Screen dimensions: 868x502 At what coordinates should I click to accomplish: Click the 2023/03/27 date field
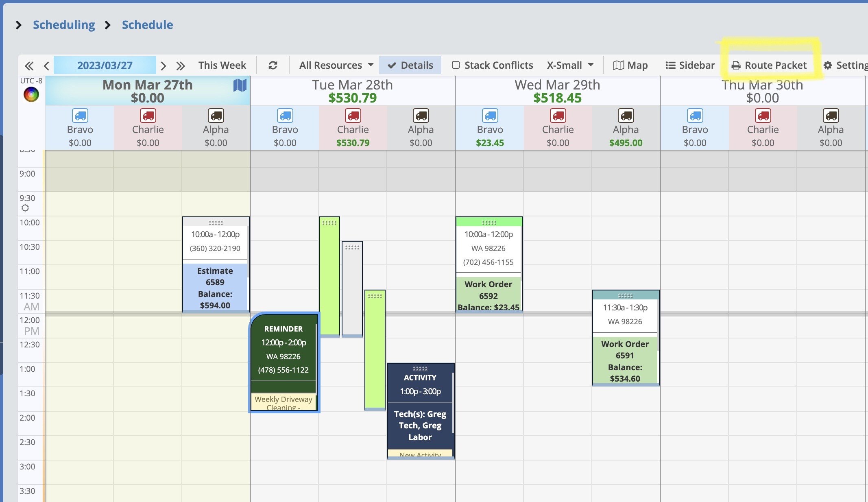coord(105,65)
